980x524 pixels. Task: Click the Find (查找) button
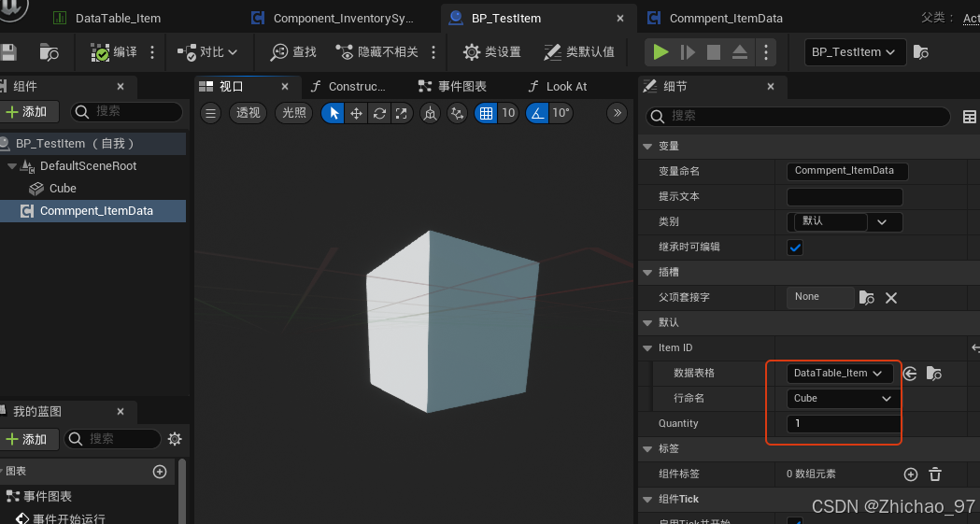pos(293,51)
